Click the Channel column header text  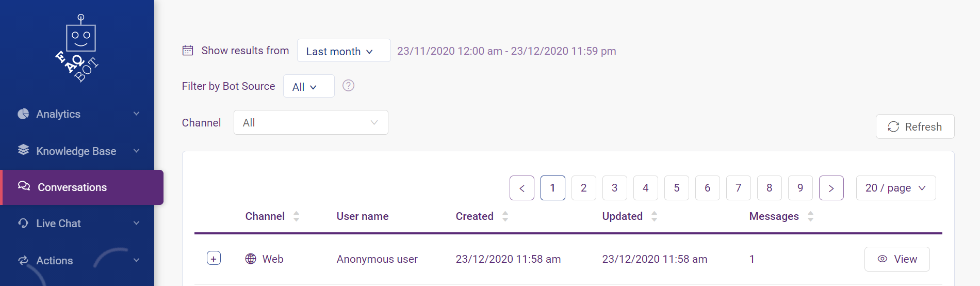tap(265, 216)
